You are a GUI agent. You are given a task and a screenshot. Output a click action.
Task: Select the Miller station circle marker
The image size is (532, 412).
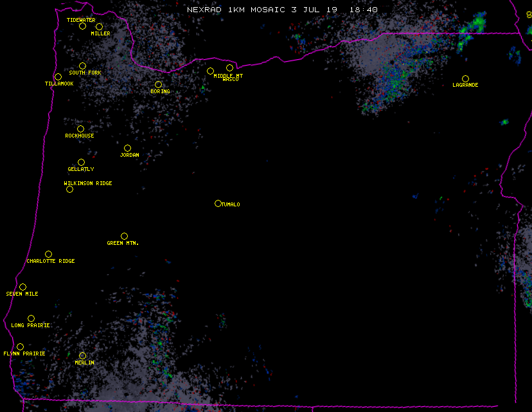pos(99,26)
